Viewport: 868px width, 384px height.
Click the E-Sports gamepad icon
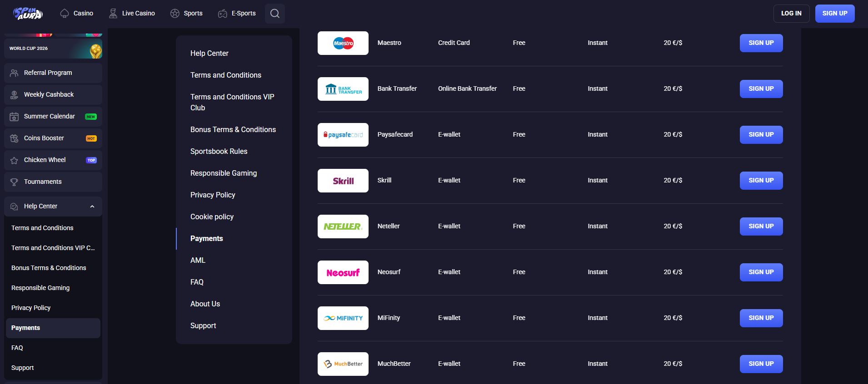point(223,14)
